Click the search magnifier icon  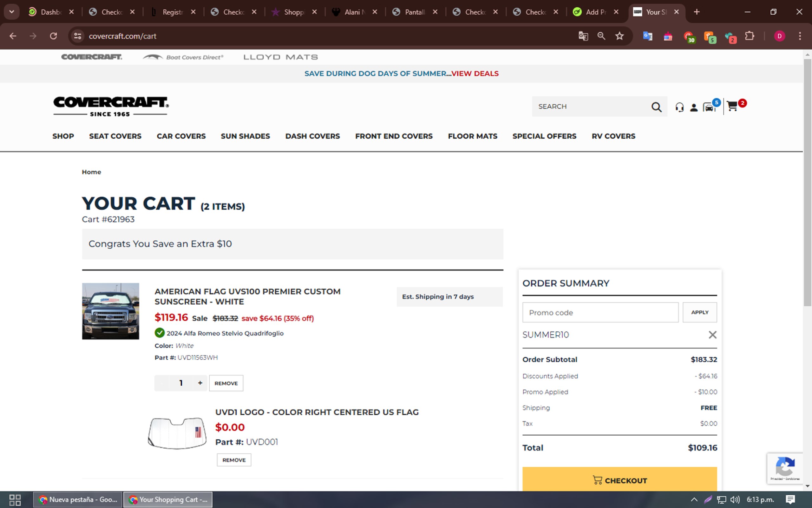coord(657,107)
